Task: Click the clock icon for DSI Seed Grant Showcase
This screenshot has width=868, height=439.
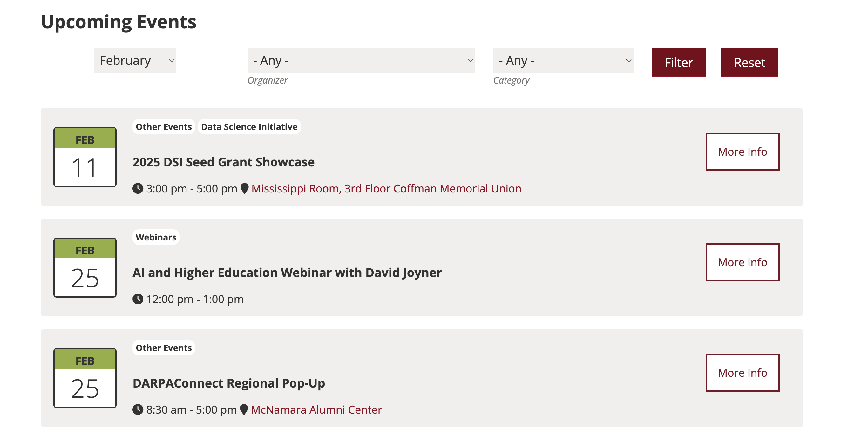Action: coord(138,188)
